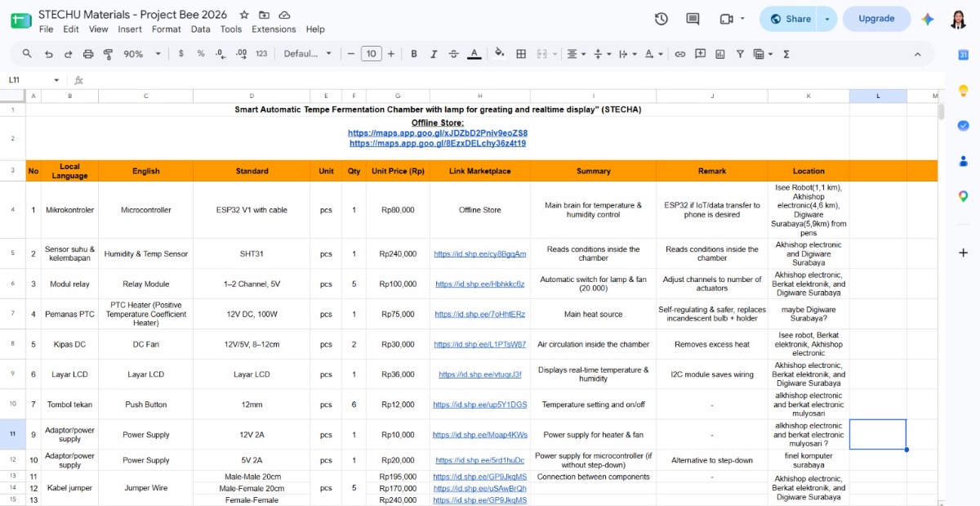The height and width of the screenshot is (506, 980).
Task: Collapse the toolbar with chevron
Action: point(917,54)
